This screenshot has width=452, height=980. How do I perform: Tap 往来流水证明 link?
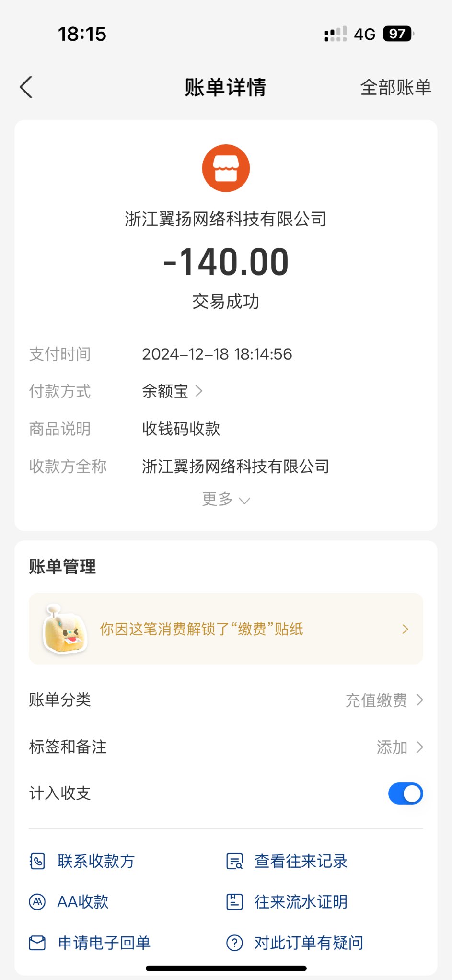click(301, 902)
